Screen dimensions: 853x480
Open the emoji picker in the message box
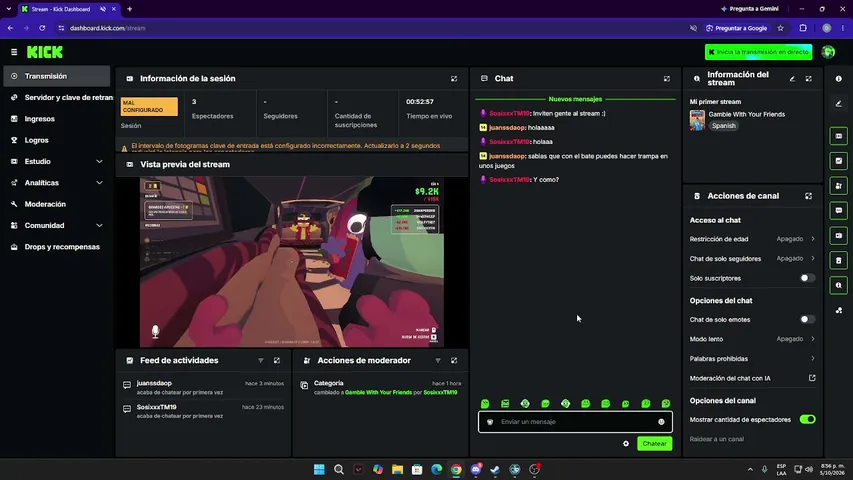661,422
